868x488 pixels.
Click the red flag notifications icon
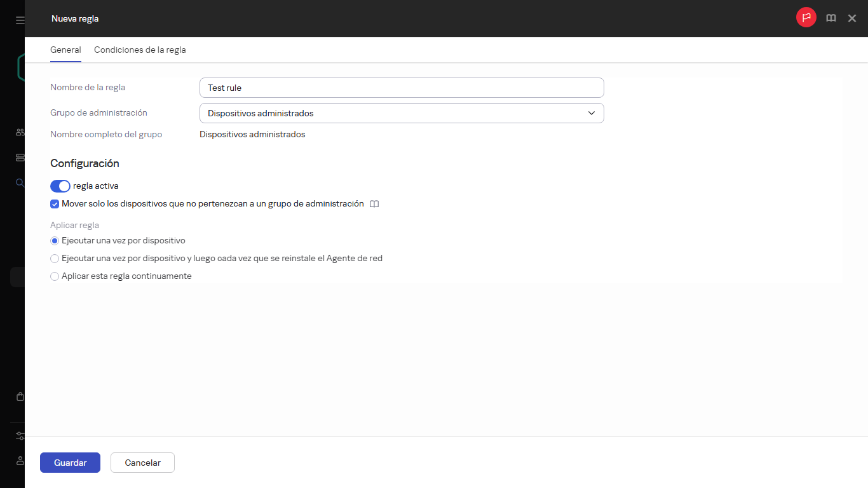click(x=806, y=18)
